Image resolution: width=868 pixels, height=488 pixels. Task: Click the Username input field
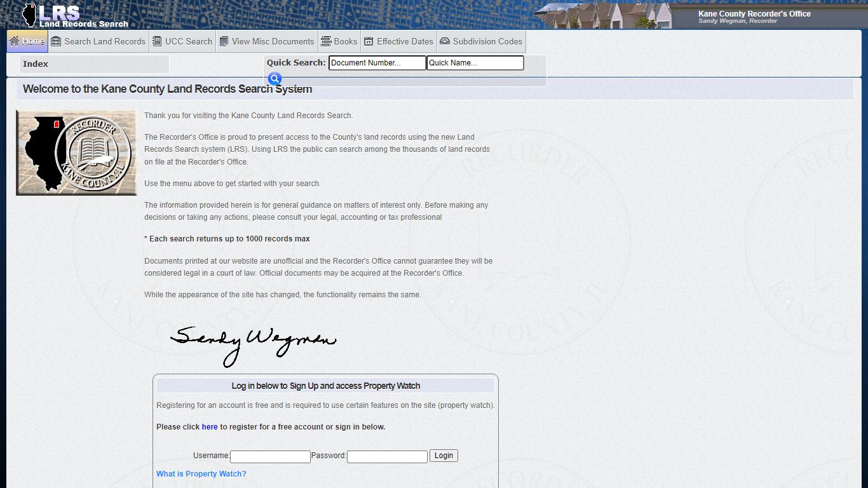[x=270, y=456]
